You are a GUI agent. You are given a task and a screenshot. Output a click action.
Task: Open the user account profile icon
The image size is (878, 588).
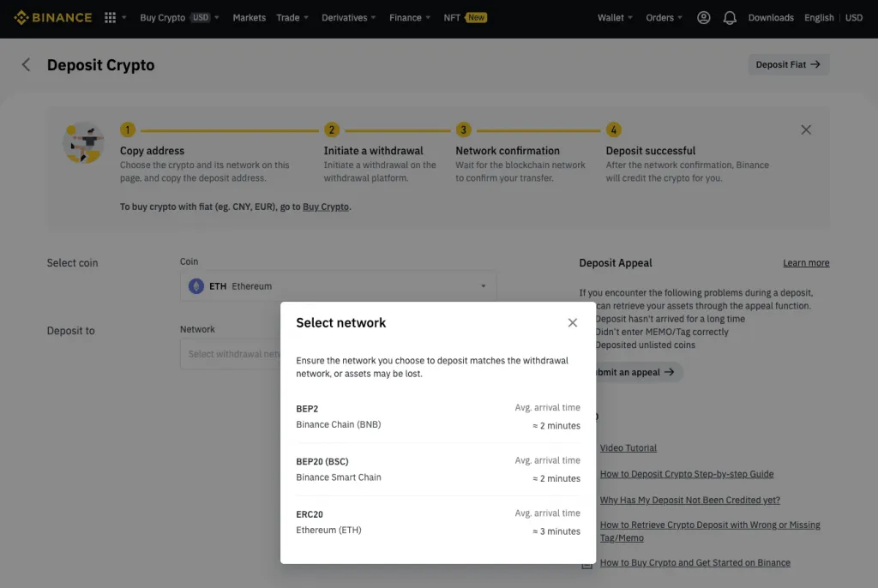703,17
